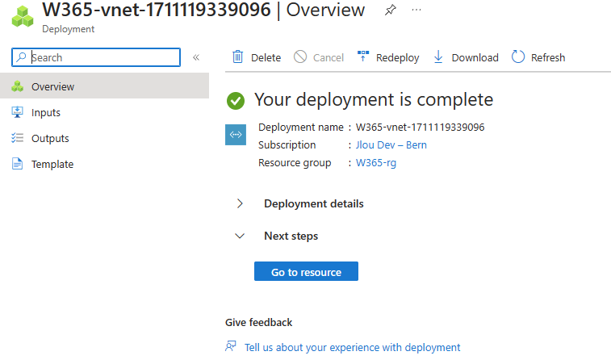Open Tell us about your experience link

coord(352,347)
